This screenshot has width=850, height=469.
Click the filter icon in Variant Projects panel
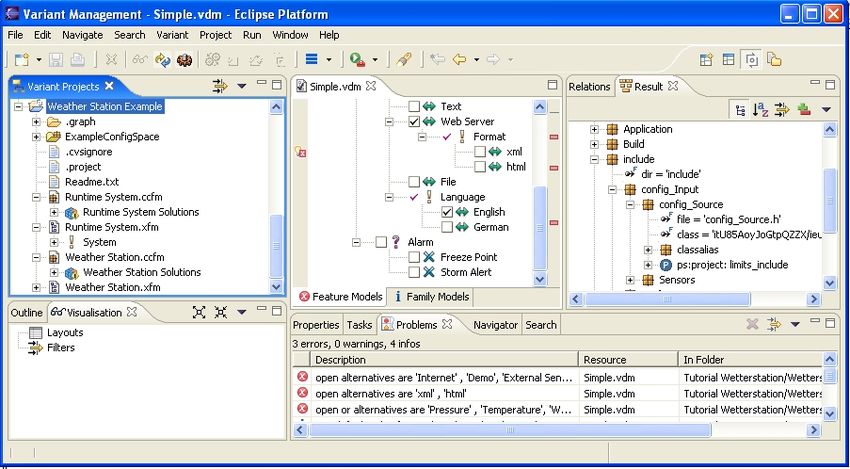220,85
